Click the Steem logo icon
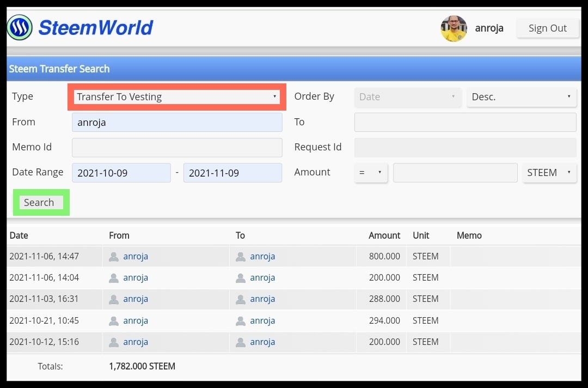The height and width of the screenshot is (388, 588). [x=20, y=27]
